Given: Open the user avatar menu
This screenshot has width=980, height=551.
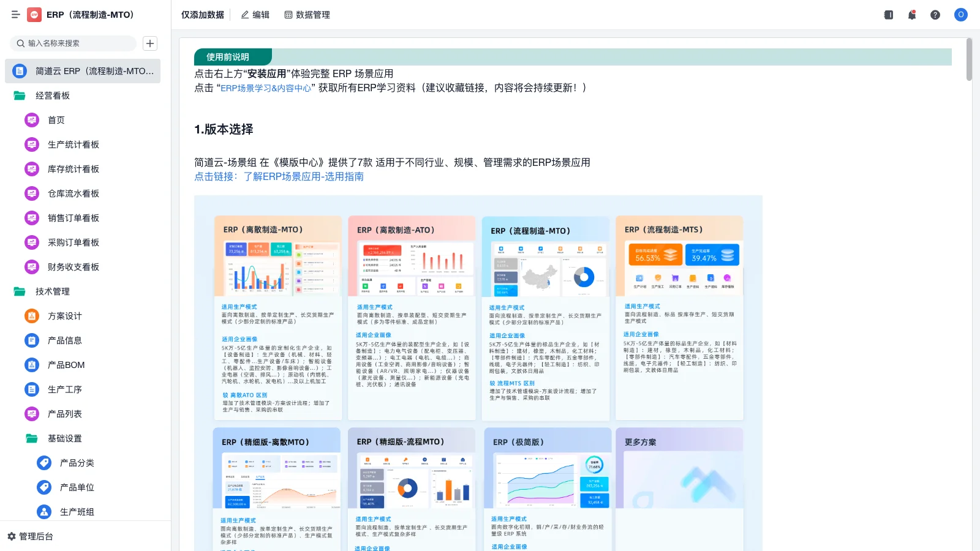Looking at the screenshot, I should tap(961, 15).
